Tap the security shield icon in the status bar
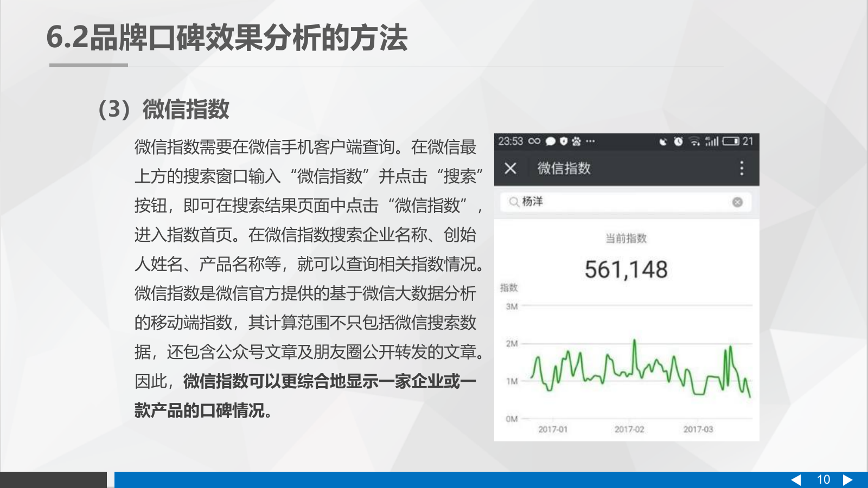Image resolution: width=868 pixels, height=488 pixels. [564, 141]
